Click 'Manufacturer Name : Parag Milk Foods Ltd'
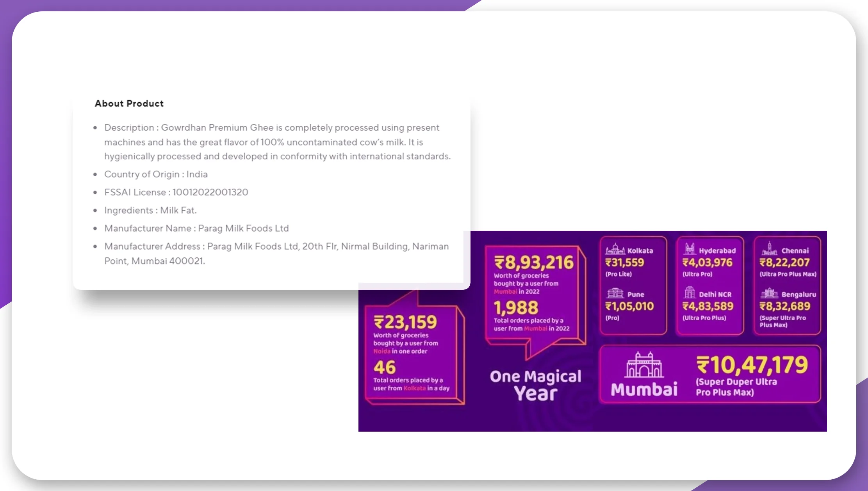Image resolution: width=868 pixels, height=491 pixels. pos(196,228)
